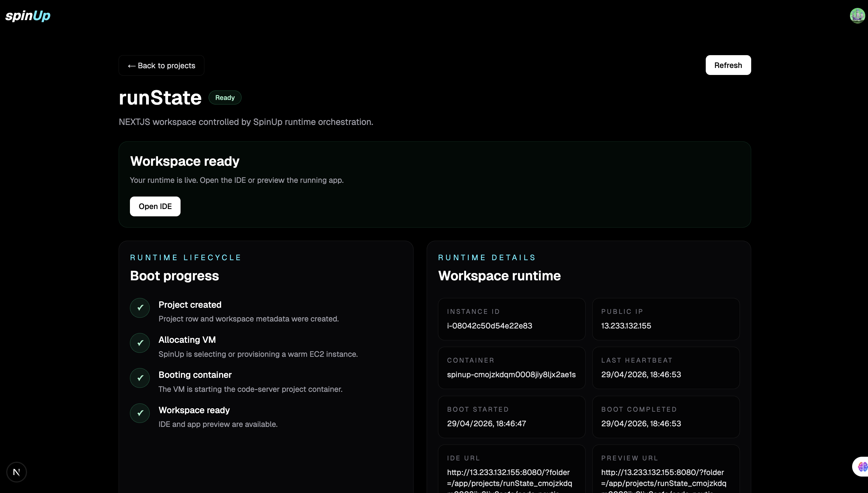The height and width of the screenshot is (493, 868).
Task: Click the RUNTIME LIFECYCLE section label
Action: (x=185, y=258)
